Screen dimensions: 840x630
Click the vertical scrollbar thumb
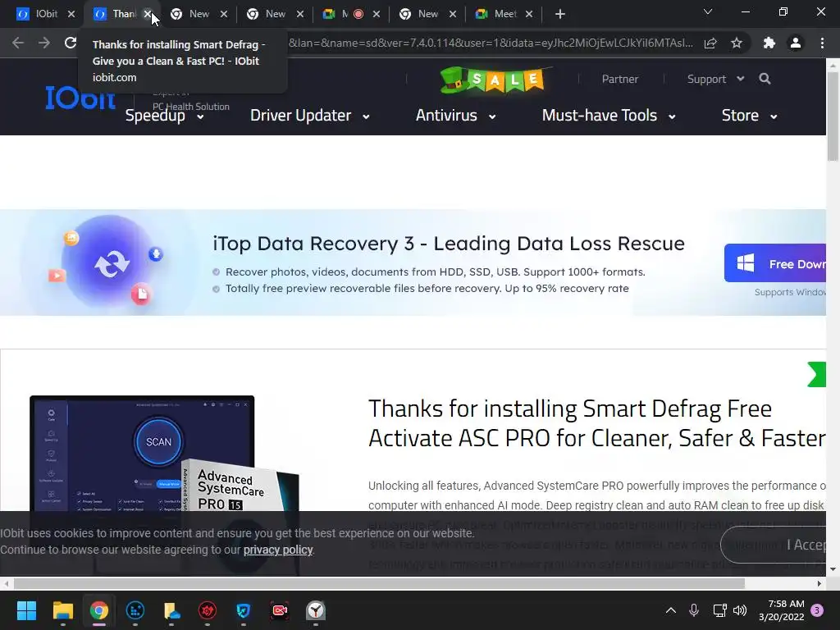[x=833, y=115]
